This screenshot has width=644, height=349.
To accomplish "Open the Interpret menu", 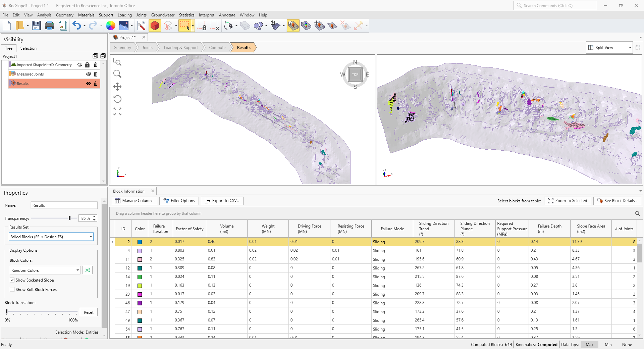I will tap(206, 15).
